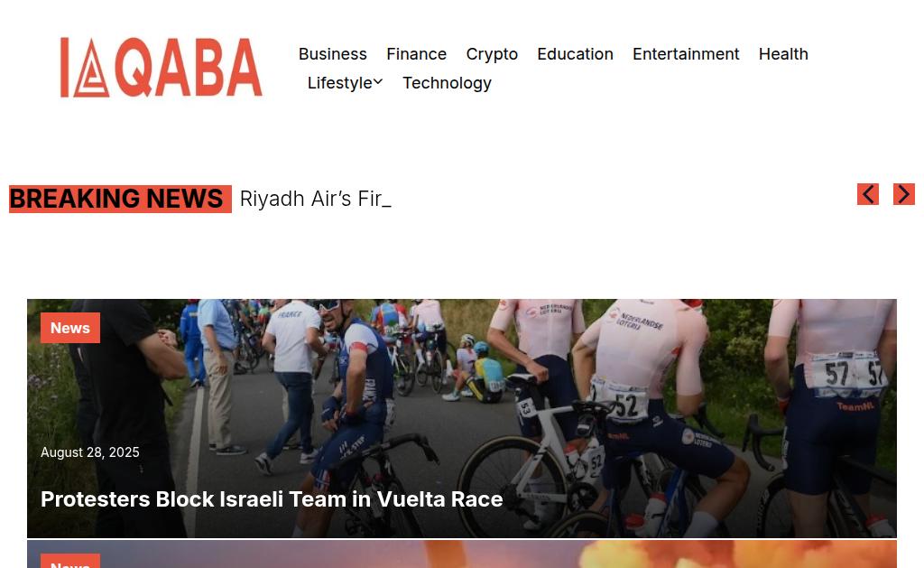Click the BREAKING NEWS label

pyautogui.click(x=120, y=199)
